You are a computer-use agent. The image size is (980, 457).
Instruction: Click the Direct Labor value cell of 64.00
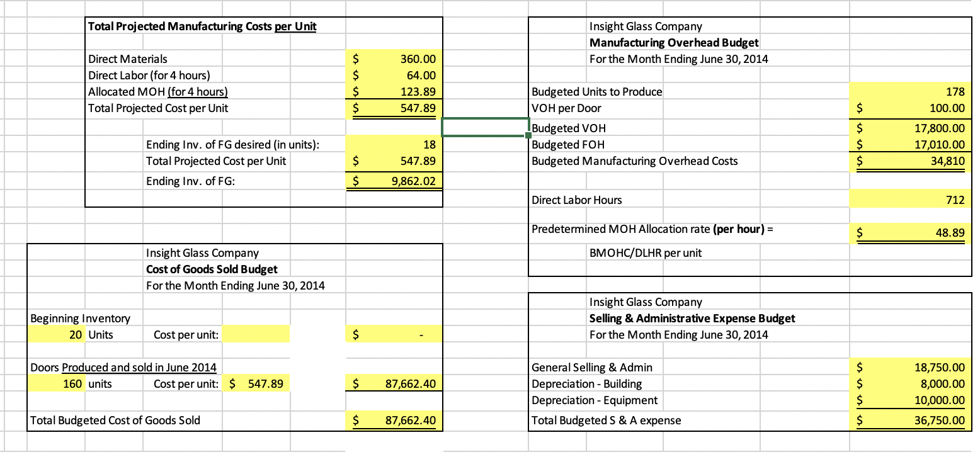(394, 75)
